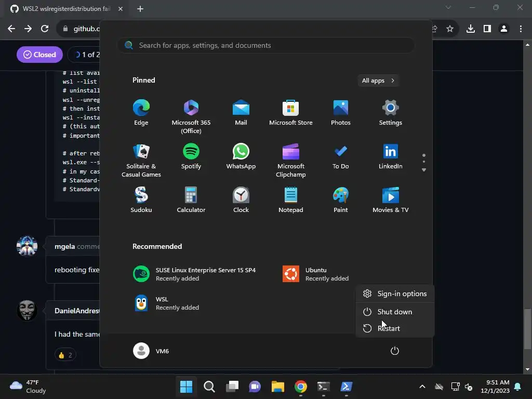Image resolution: width=532 pixels, height=399 pixels.
Task: Open mgela's profile link
Action: coord(65,246)
